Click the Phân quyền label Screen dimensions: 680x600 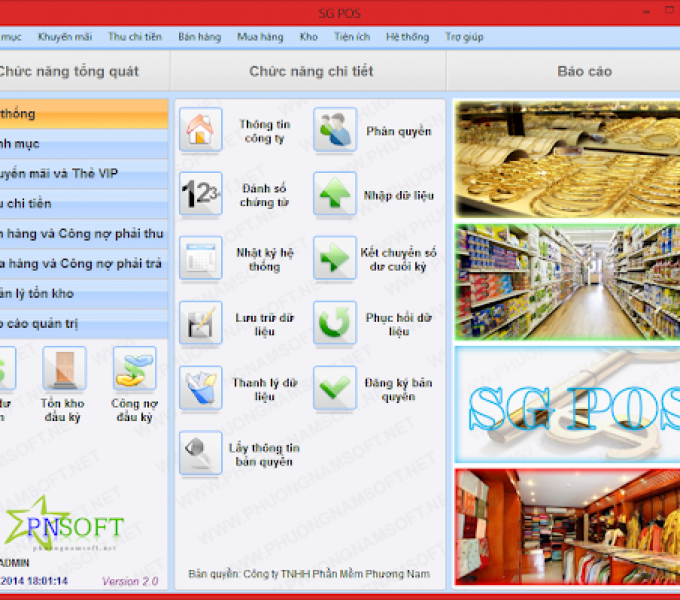[399, 131]
